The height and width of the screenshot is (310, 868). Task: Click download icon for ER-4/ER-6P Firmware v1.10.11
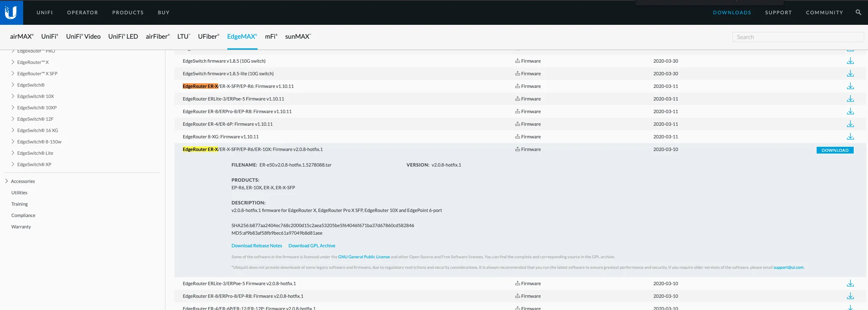coord(850,124)
